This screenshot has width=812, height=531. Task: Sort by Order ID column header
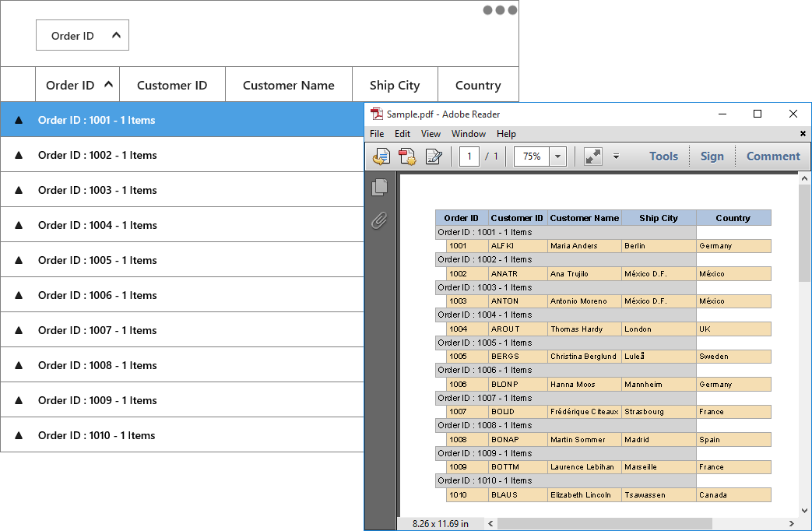pyautogui.click(x=77, y=84)
